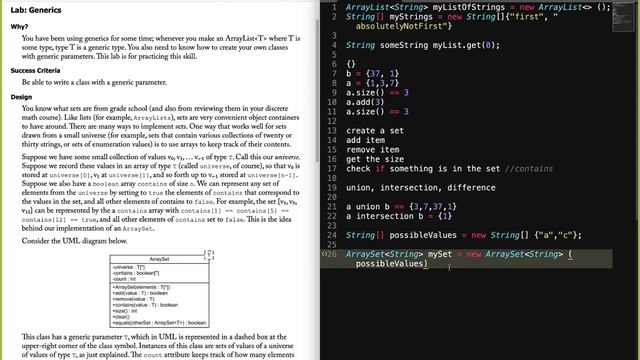Image resolution: width=640 pixels, height=360 pixels.
Task: Click the line "a = {1,3,7}"
Action: coord(372,83)
